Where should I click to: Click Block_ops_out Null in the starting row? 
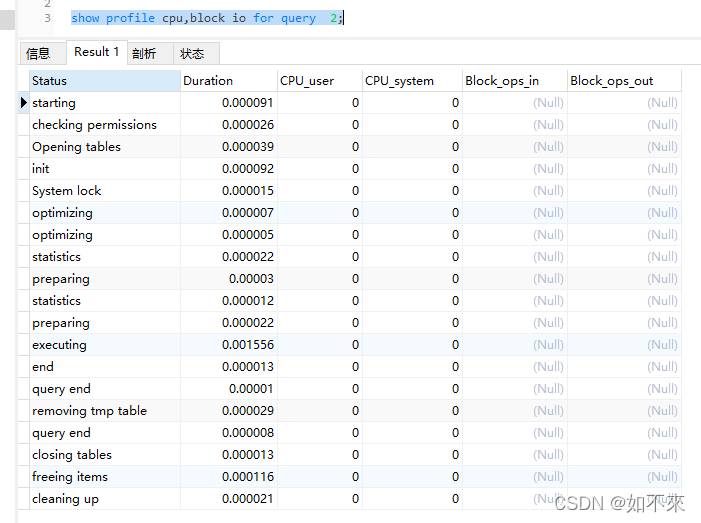coord(662,103)
